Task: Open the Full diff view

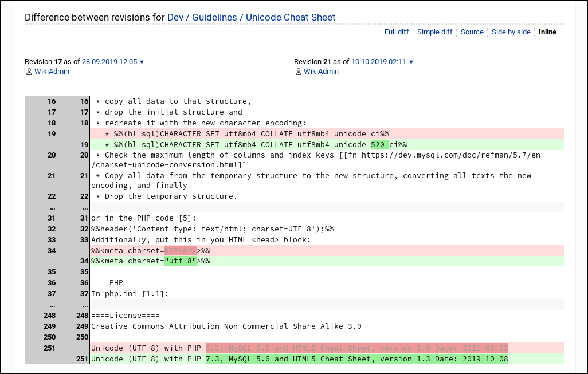Action: (x=397, y=32)
